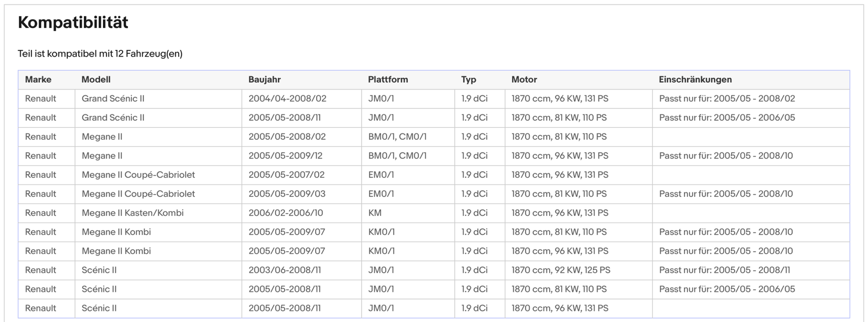Click the Motor column header

tap(524, 80)
